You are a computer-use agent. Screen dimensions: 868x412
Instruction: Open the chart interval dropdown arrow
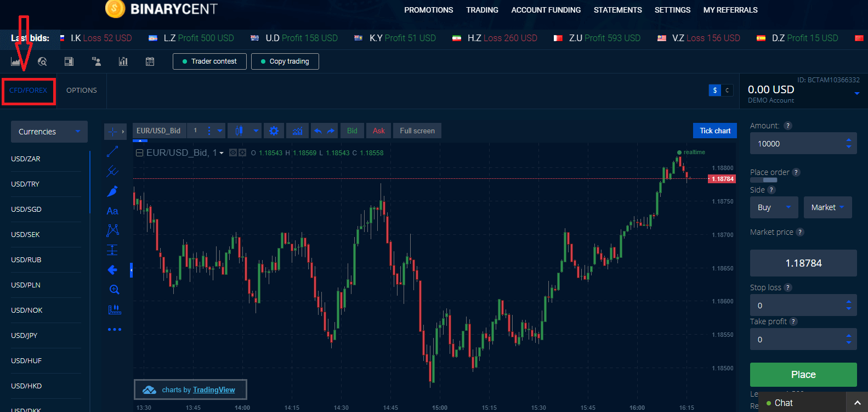click(220, 131)
